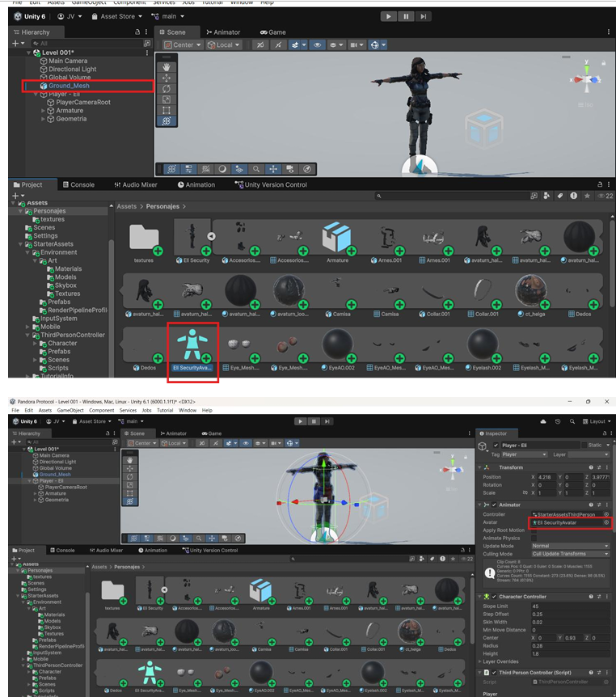Select the Scale tool in upper Scene view
This screenshot has width=616, height=697.
point(167,99)
